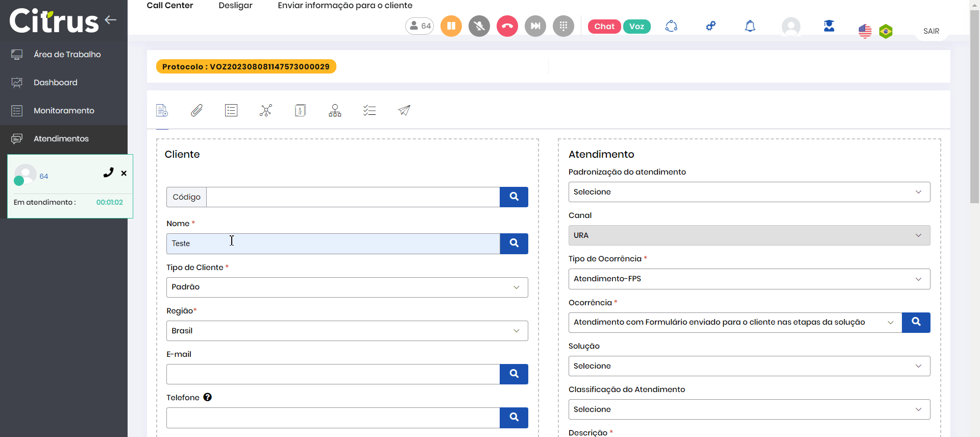The height and width of the screenshot is (437, 980).
Task: Pause the call with the orange button
Action: [x=451, y=26]
